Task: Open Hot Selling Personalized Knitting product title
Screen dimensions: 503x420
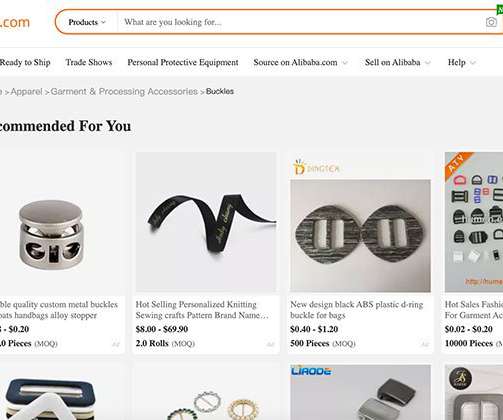Action: click(x=202, y=310)
